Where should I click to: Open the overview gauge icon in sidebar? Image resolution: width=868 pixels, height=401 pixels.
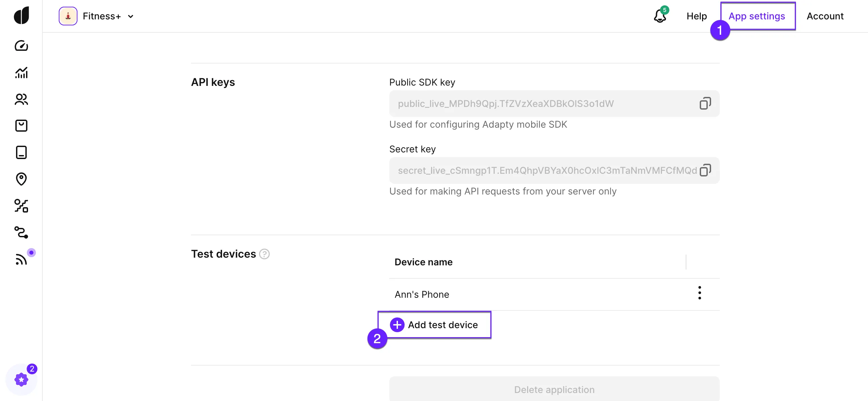21,45
